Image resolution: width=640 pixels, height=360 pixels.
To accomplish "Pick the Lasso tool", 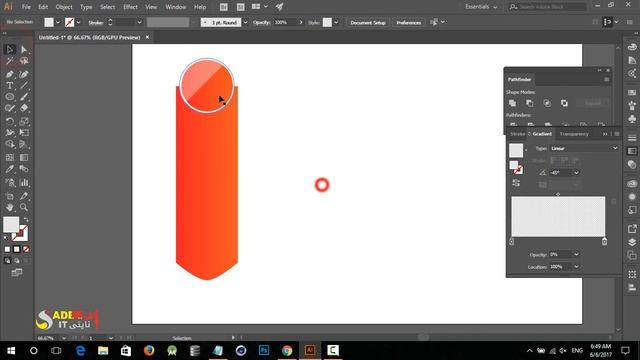I will point(24,61).
